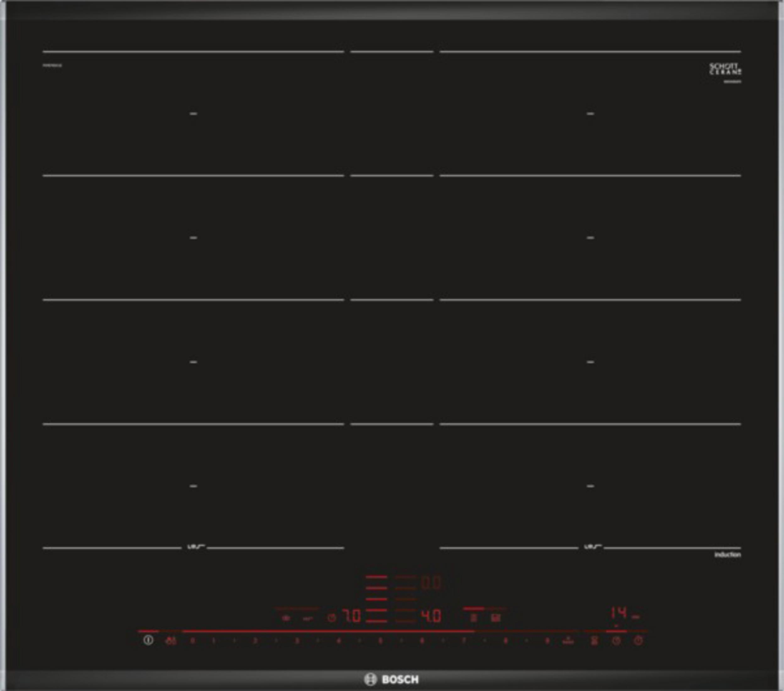Tap the child lock wipe-protection icon

[171, 641]
